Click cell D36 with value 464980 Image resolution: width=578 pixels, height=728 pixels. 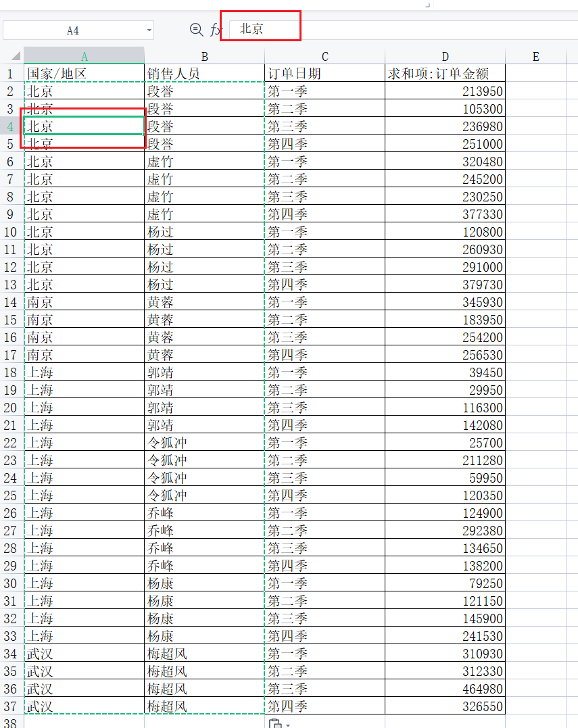pyautogui.click(x=445, y=689)
